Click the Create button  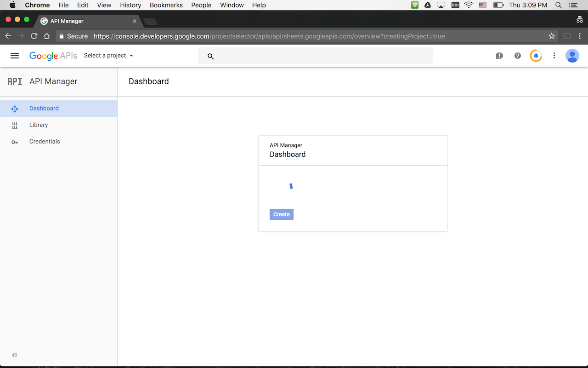click(281, 214)
